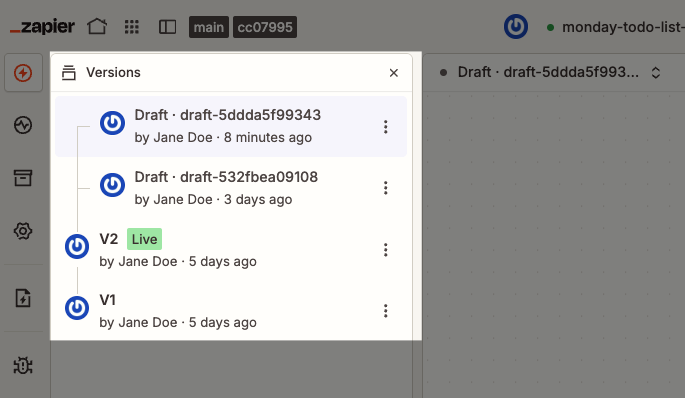Open more options for V2
The height and width of the screenshot is (398, 685).
click(385, 250)
